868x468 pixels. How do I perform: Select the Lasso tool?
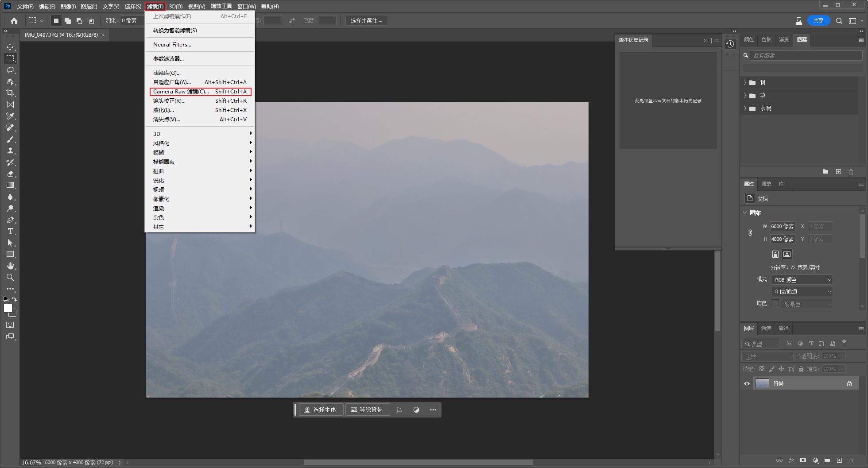click(10, 70)
